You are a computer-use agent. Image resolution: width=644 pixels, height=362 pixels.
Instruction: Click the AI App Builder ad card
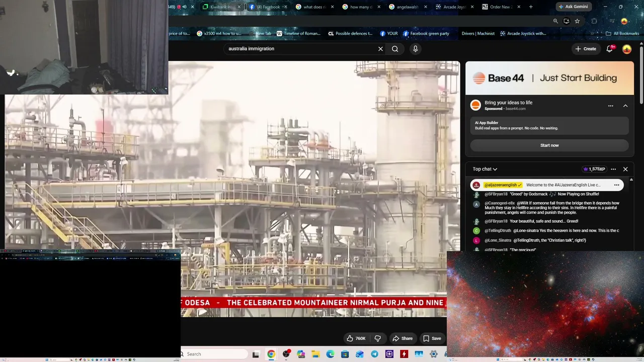(x=549, y=125)
